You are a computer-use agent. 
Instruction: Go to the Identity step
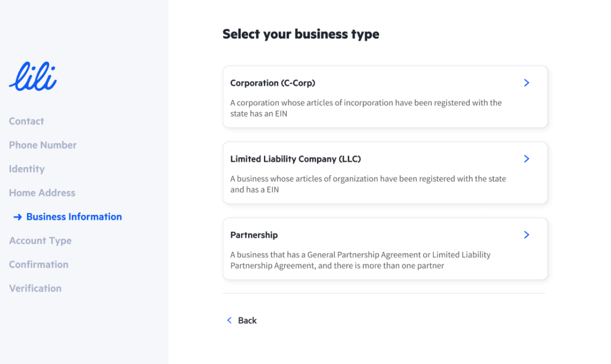point(27,169)
